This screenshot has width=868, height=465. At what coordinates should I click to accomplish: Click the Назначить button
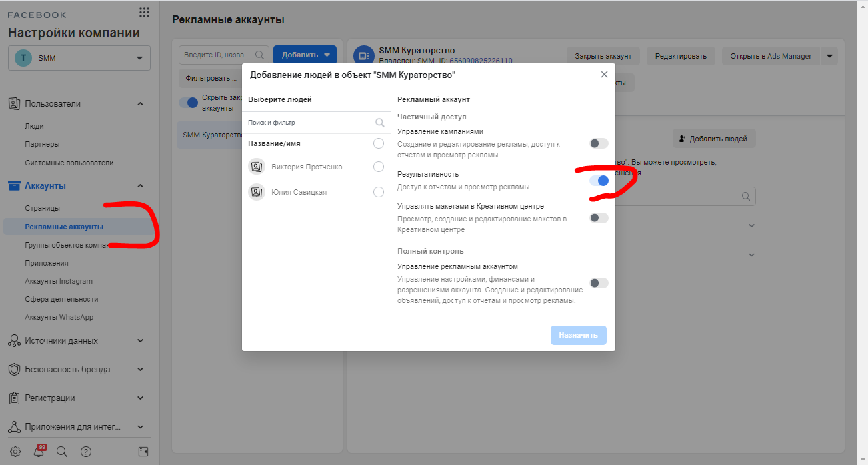coord(579,335)
